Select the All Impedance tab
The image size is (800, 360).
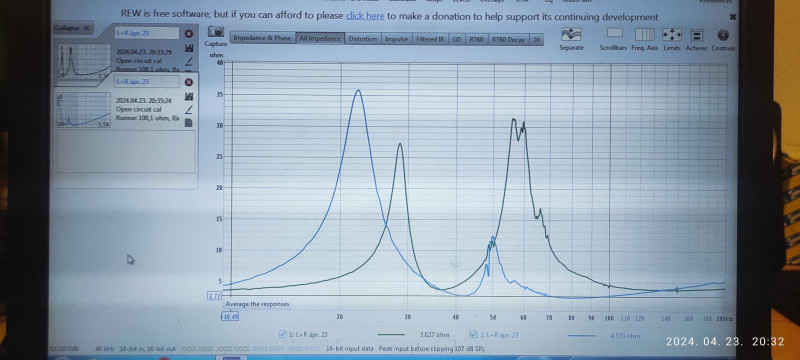320,39
